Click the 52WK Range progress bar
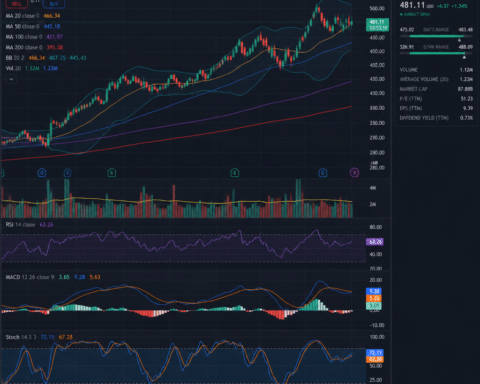Viewport: 480px width, 384px height. click(436, 53)
